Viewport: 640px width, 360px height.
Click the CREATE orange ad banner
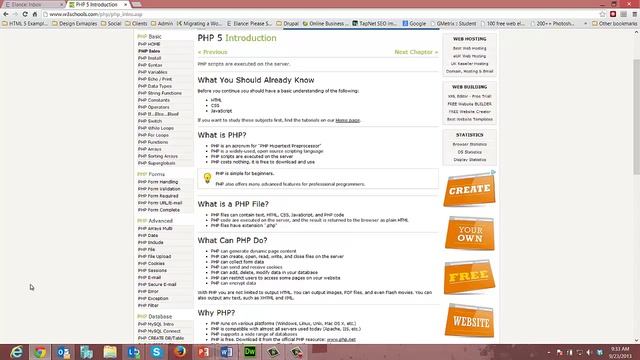[469, 190]
